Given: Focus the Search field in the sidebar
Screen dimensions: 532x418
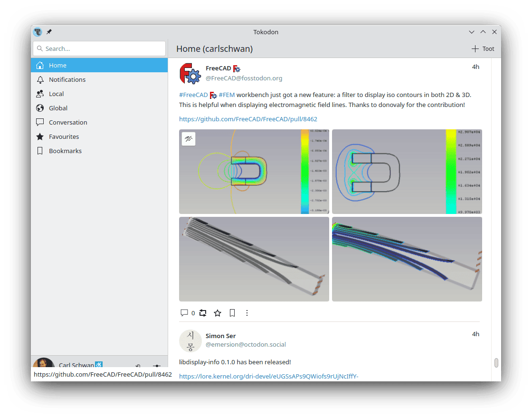Looking at the screenshot, I should (99, 49).
